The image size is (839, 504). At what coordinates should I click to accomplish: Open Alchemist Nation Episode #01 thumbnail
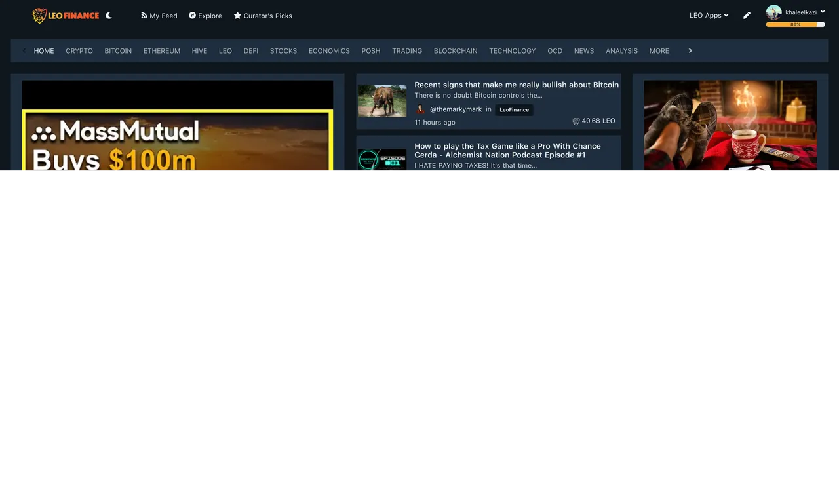coord(382,160)
